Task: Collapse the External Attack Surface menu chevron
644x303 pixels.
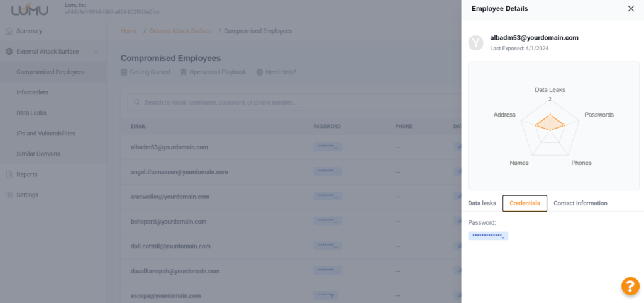Action: click(x=96, y=52)
